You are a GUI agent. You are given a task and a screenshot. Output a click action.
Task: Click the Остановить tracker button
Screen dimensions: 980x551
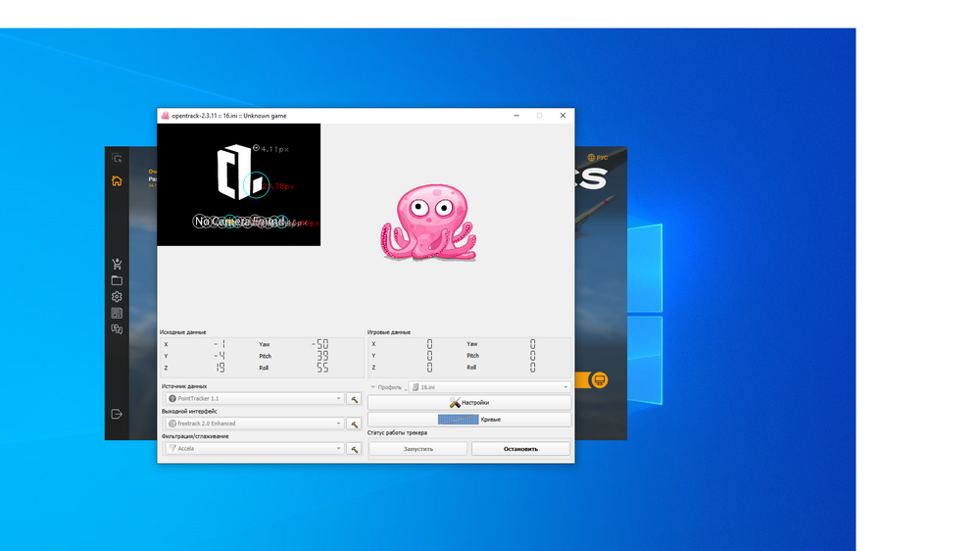click(520, 449)
